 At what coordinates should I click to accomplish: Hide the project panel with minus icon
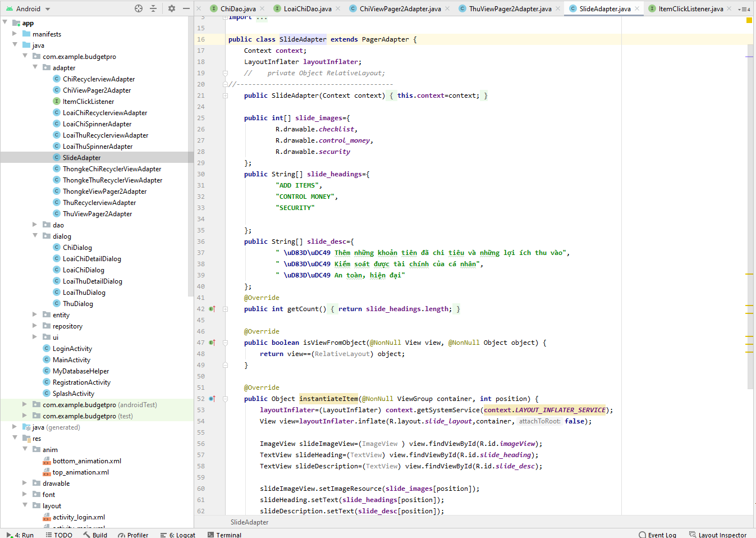click(186, 8)
